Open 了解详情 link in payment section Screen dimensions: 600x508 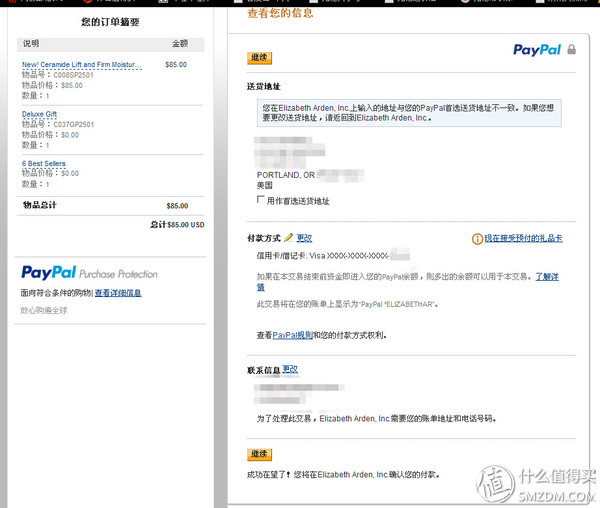pyautogui.click(x=547, y=277)
